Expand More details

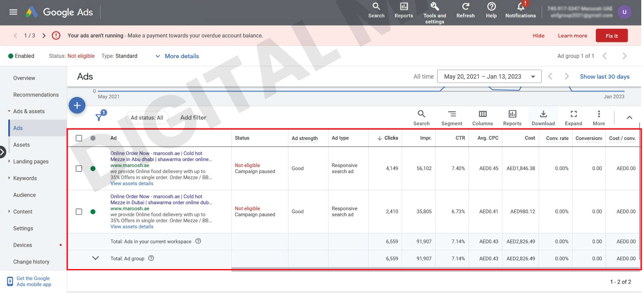177,56
